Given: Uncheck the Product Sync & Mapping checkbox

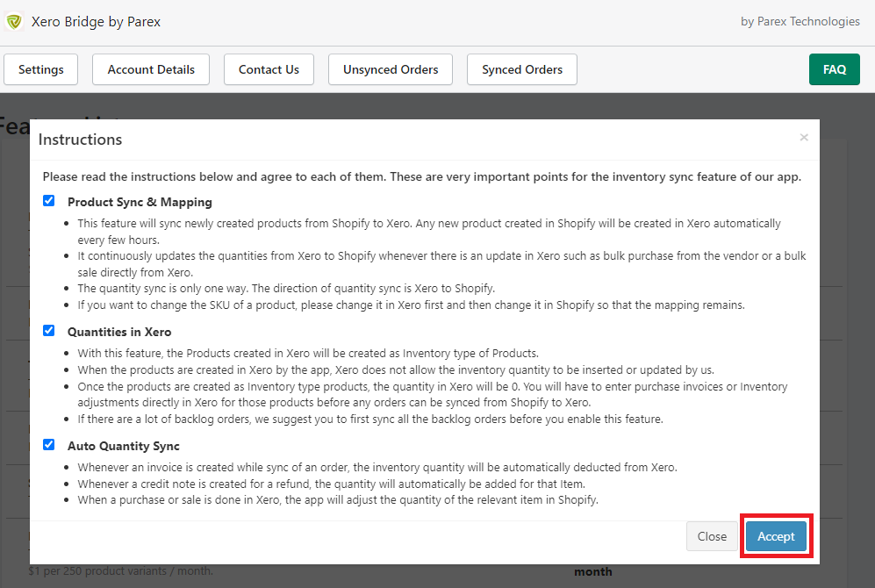Looking at the screenshot, I should [x=49, y=201].
